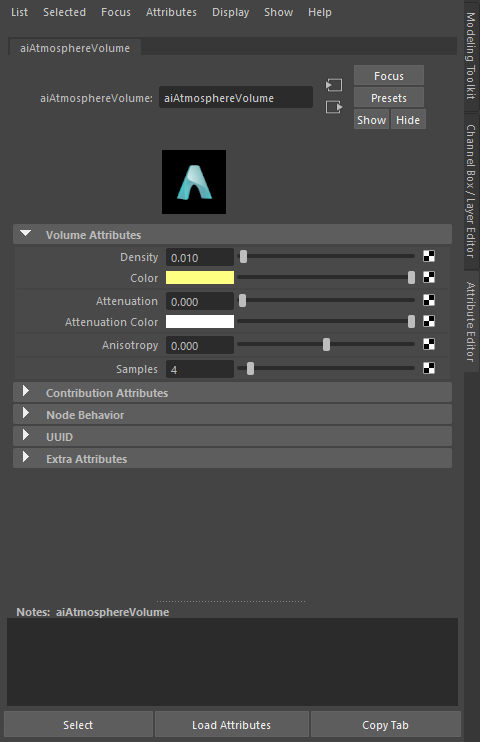Expand the Extra Attributes section
The image size is (480, 742).
[x=26, y=457]
